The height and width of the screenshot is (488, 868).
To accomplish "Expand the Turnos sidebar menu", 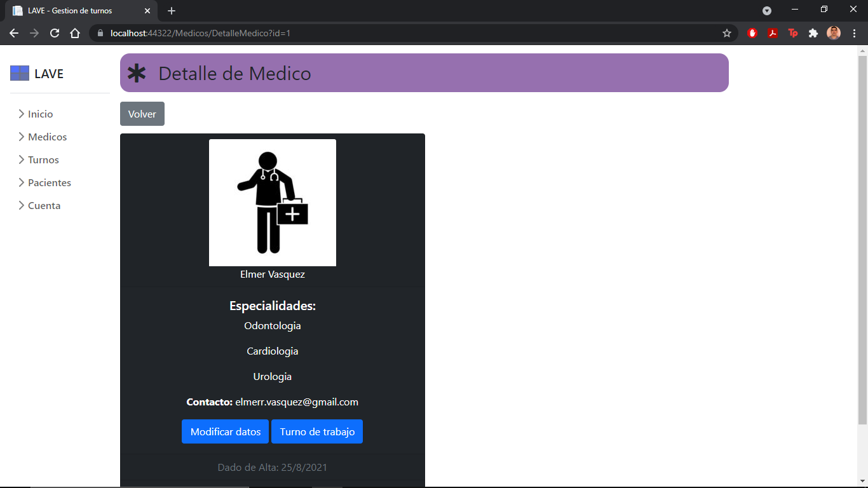I will coord(43,160).
